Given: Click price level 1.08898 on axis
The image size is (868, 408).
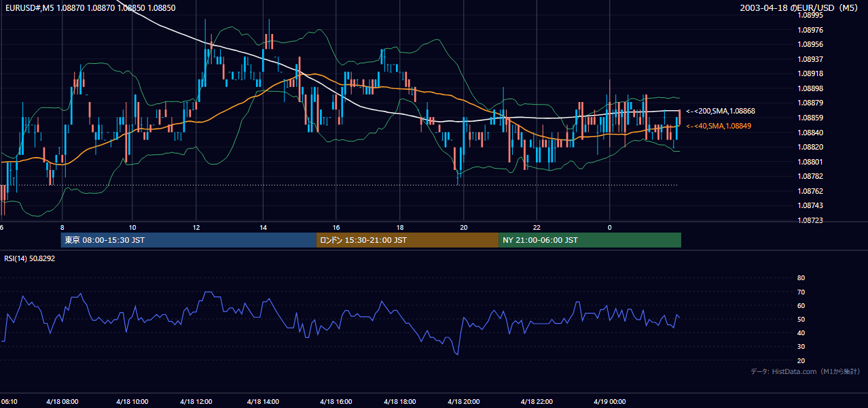Looking at the screenshot, I should click(810, 88).
